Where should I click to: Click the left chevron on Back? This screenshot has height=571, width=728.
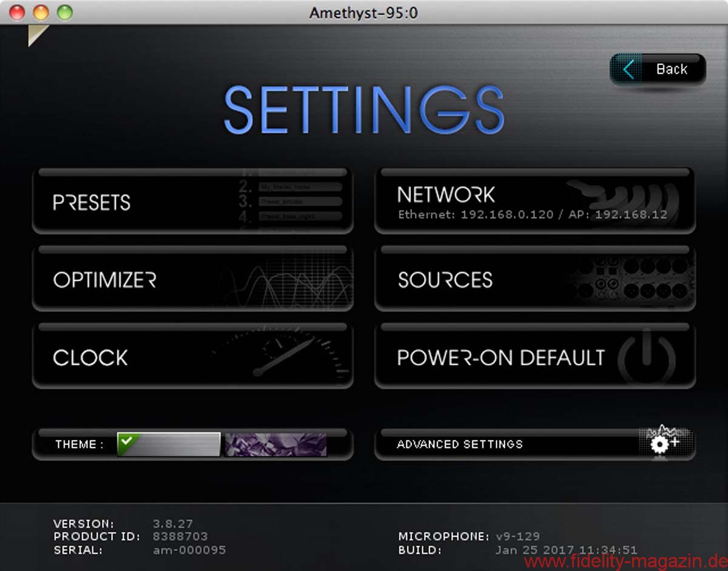pos(629,70)
